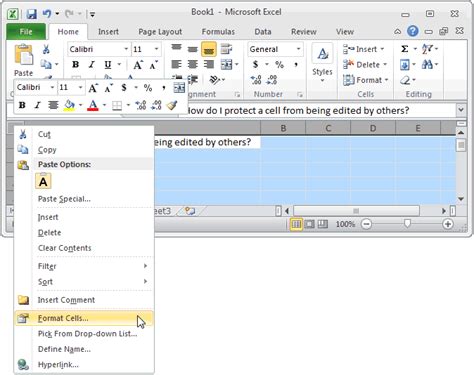Click the Fill down arrow icon
Image resolution: width=474 pixels, height=375 pixels.
[405, 64]
